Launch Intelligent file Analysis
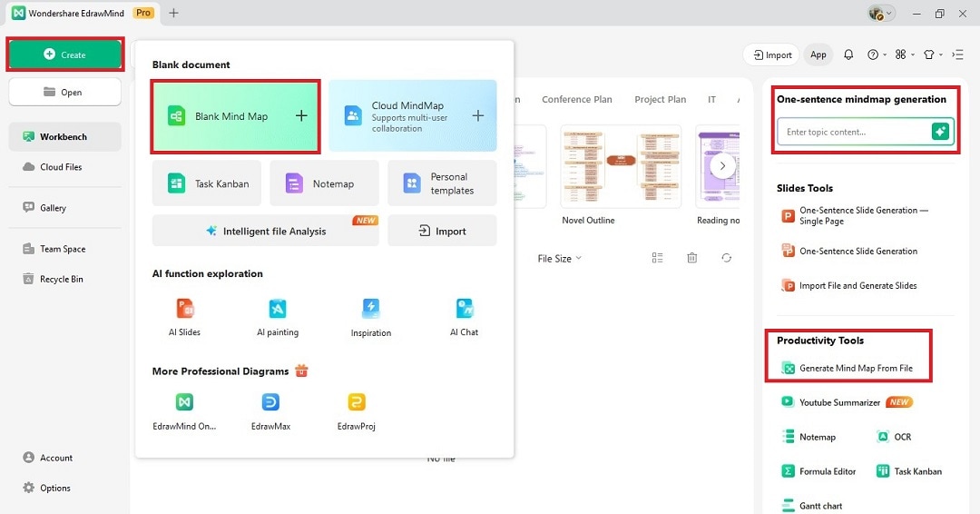980x514 pixels. pos(266,231)
